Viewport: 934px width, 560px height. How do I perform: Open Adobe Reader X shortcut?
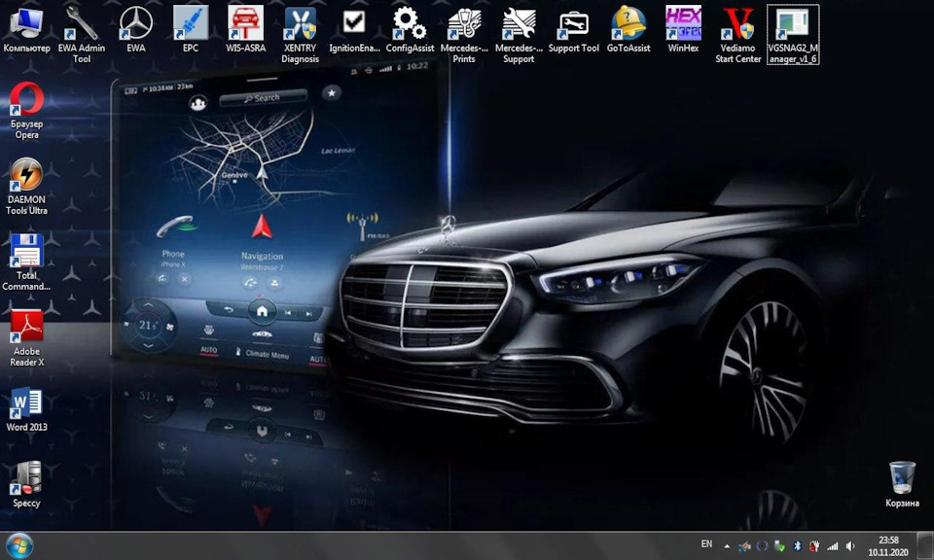coord(27,338)
